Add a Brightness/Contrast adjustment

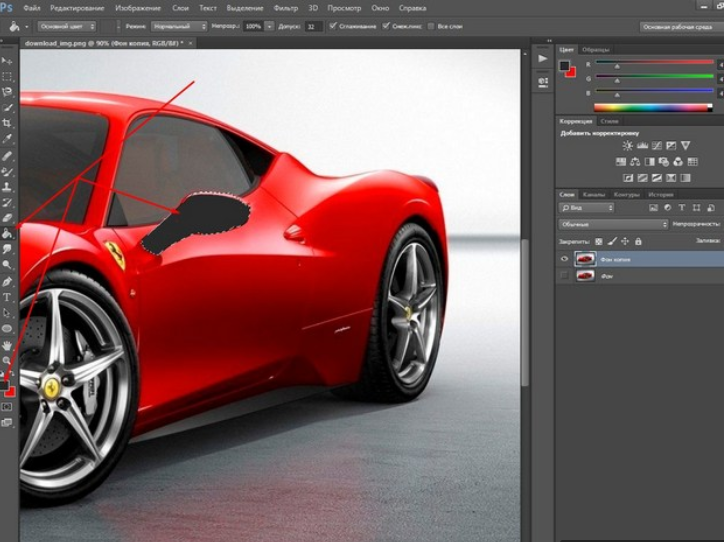(628, 146)
